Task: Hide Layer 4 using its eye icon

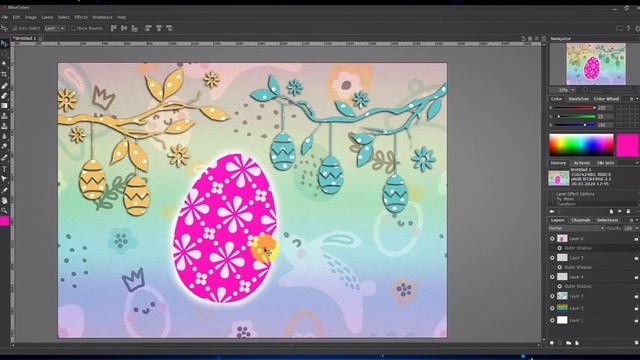Action: point(552,277)
